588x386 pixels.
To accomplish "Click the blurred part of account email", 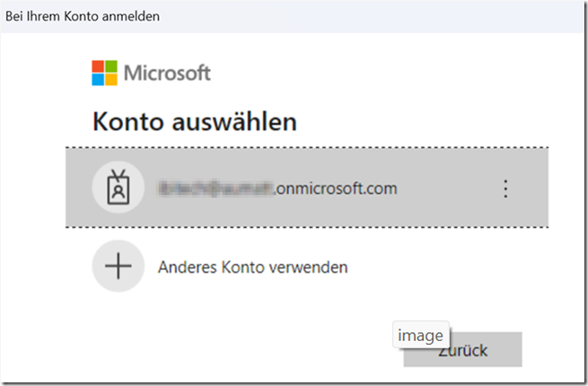I will [x=215, y=189].
